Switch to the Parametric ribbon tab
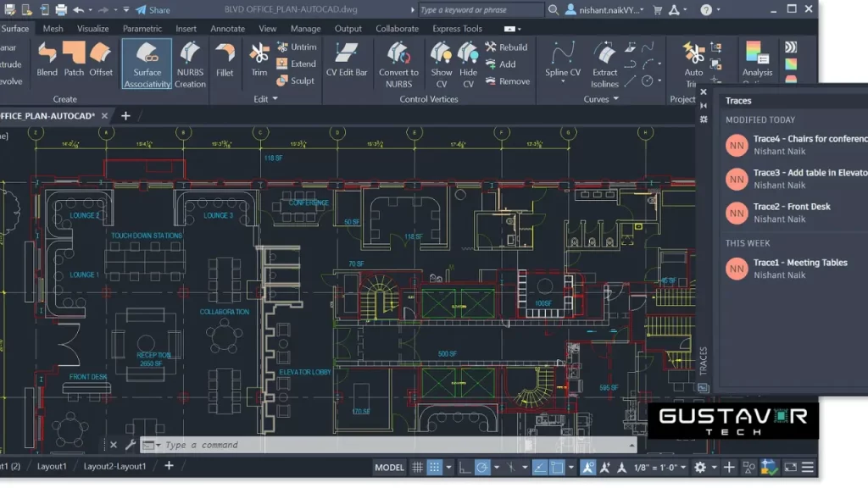Screen dimensions: 868x488 141,28
